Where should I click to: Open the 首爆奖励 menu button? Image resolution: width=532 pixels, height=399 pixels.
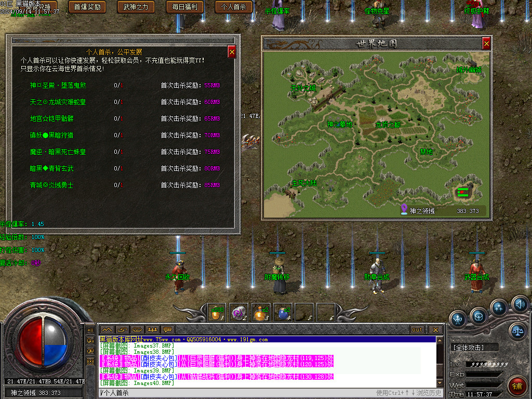click(87, 7)
